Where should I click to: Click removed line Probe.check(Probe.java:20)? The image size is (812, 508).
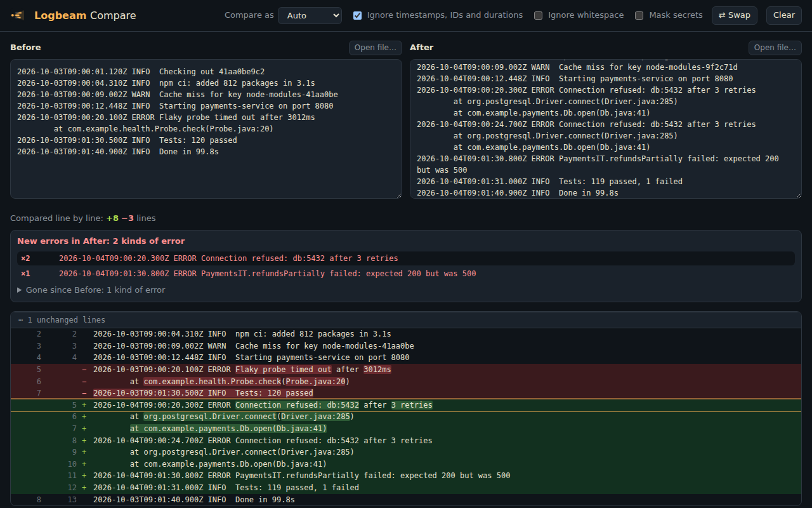[x=406, y=382]
